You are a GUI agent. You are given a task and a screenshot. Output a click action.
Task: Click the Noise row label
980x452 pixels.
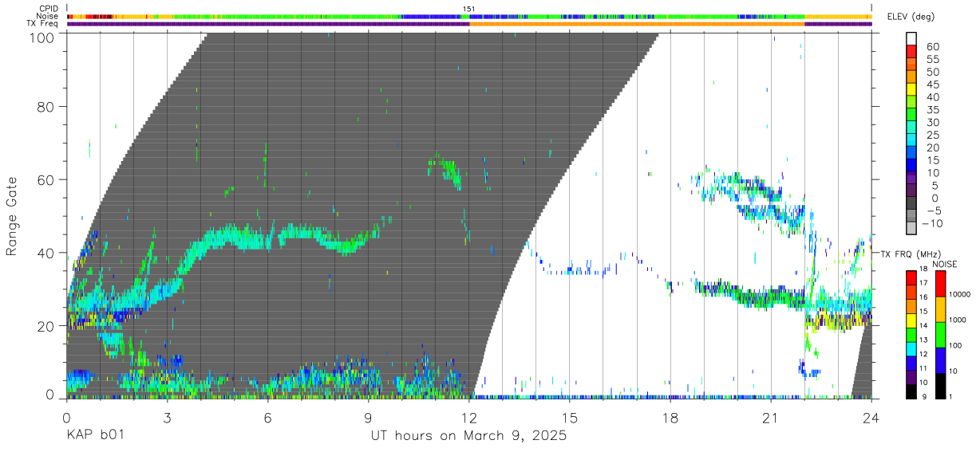pyautogui.click(x=48, y=16)
